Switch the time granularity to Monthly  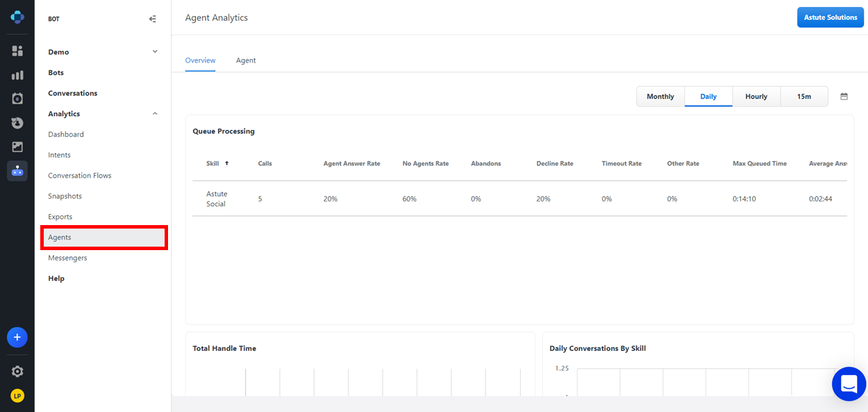click(x=660, y=97)
